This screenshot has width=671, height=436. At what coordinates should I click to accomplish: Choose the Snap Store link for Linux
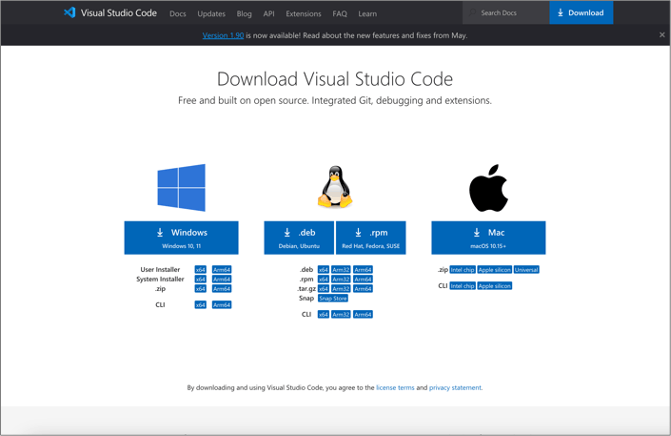click(x=333, y=298)
